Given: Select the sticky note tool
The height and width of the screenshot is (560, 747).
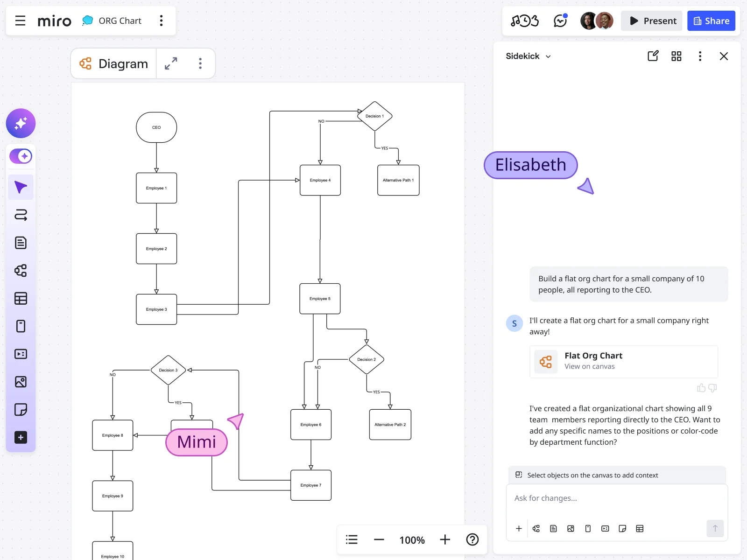Looking at the screenshot, I should [21, 410].
